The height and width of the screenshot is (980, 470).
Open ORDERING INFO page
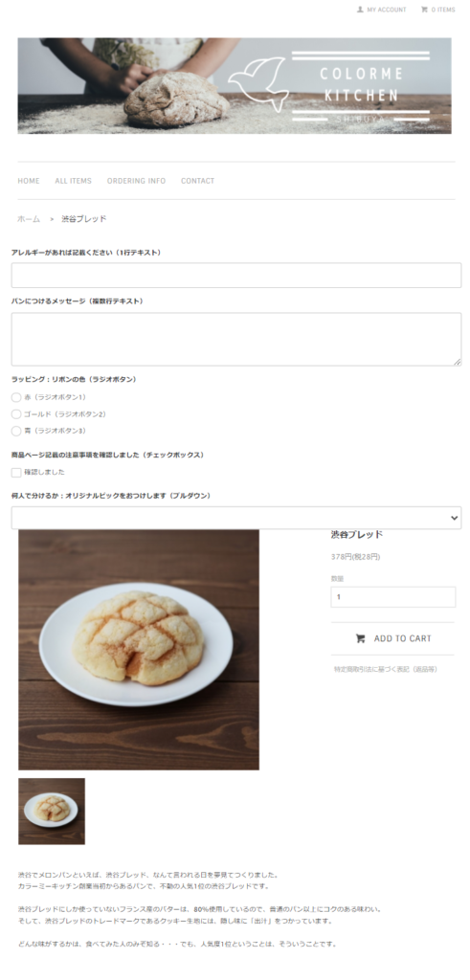tap(136, 181)
